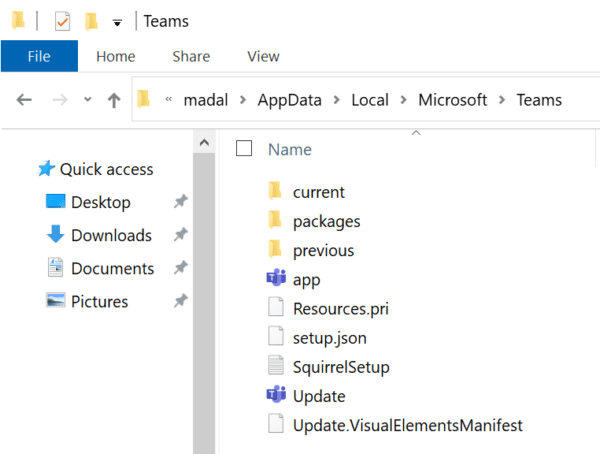
Task: Open Pictures in the navigation pane
Action: pos(99,301)
